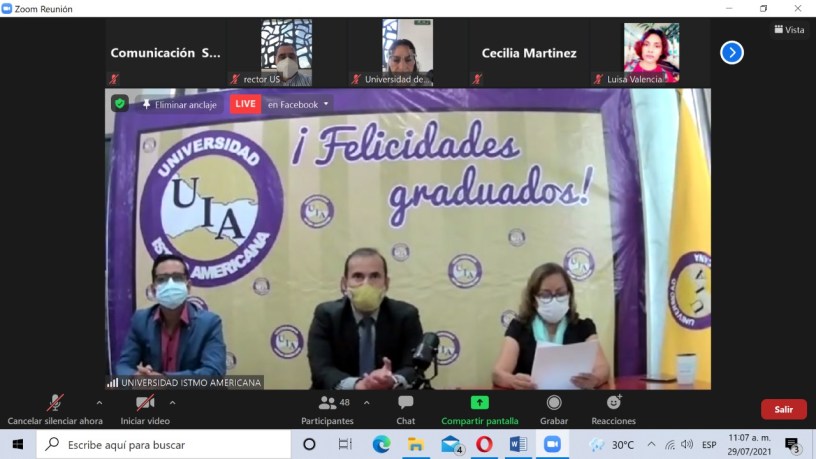Click the green encryption shield icon

point(120,104)
